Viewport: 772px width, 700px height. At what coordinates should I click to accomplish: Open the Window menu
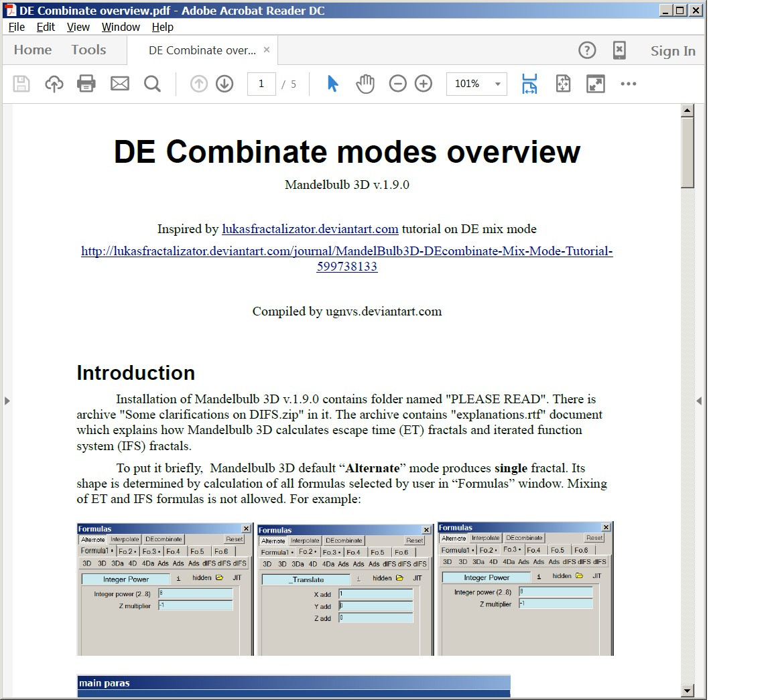coord(121,27)
